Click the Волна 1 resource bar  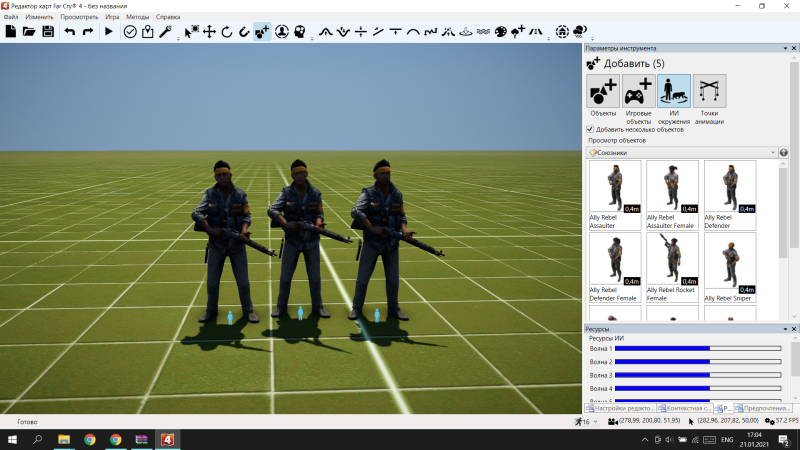click(x=698, y=348)
